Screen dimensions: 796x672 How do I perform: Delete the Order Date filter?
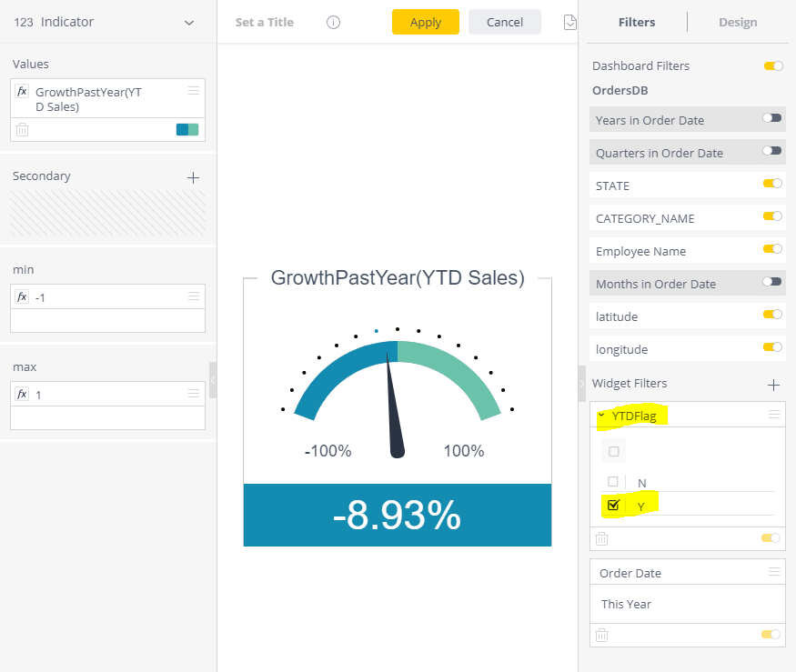point(601,635)
